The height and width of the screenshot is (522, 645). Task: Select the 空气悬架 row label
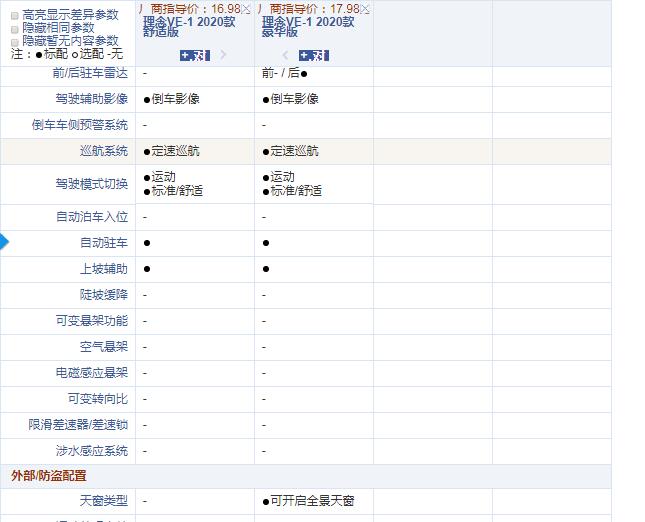[104, 347]
